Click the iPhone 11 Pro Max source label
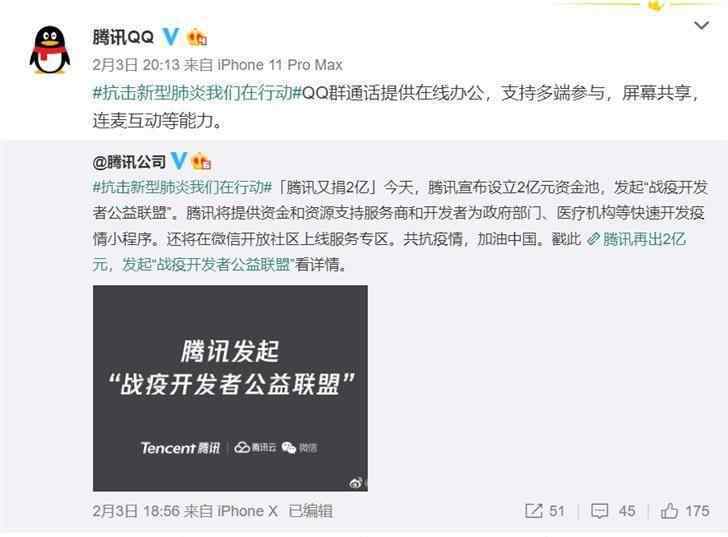Screen dimensions: 728x537 point(280,65)
